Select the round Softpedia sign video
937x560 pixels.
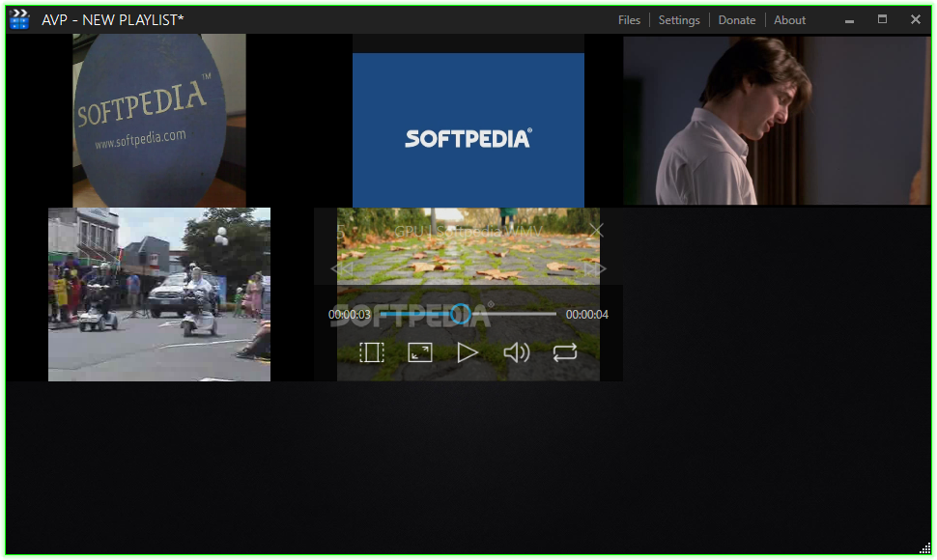(x=159, y=121)
